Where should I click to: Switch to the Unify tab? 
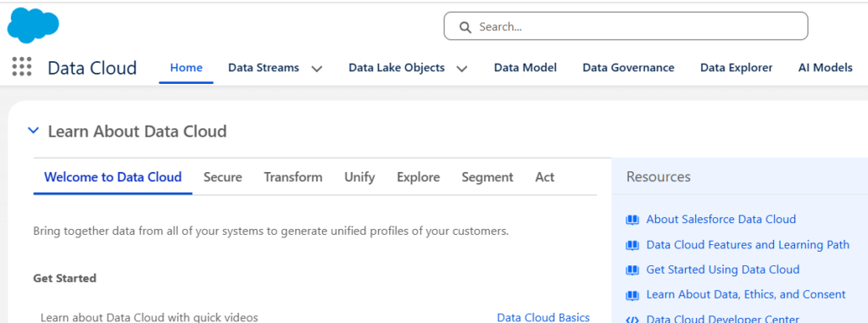pos(359,177)
